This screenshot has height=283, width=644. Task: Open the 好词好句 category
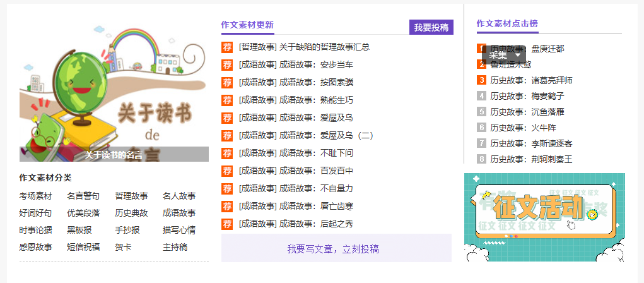click(36, 213)
